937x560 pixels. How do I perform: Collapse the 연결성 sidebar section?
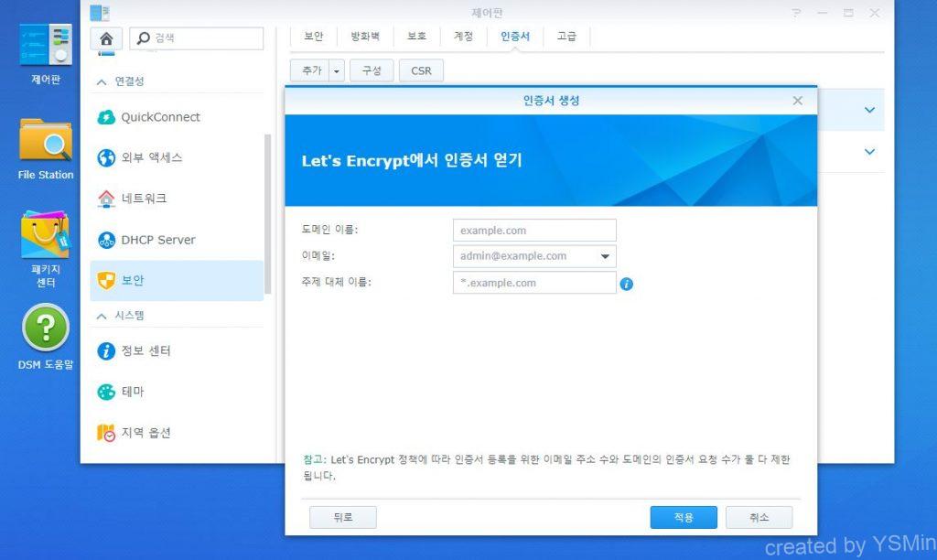point(101,81)
